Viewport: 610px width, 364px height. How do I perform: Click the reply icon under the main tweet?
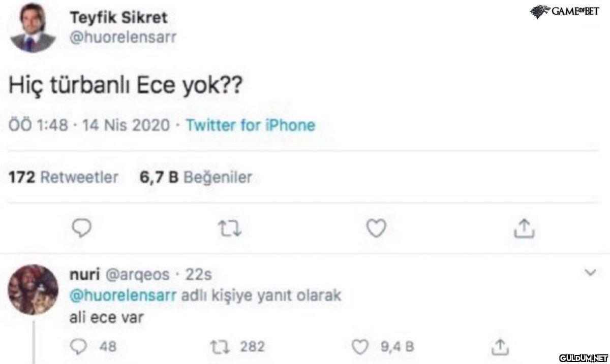(x=80, y=229)
